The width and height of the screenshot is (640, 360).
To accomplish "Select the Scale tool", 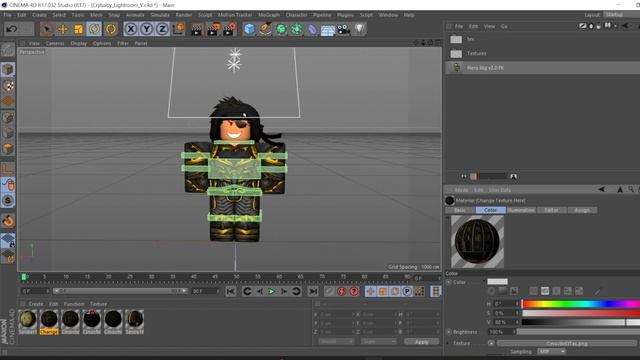I will pos(78,29).
